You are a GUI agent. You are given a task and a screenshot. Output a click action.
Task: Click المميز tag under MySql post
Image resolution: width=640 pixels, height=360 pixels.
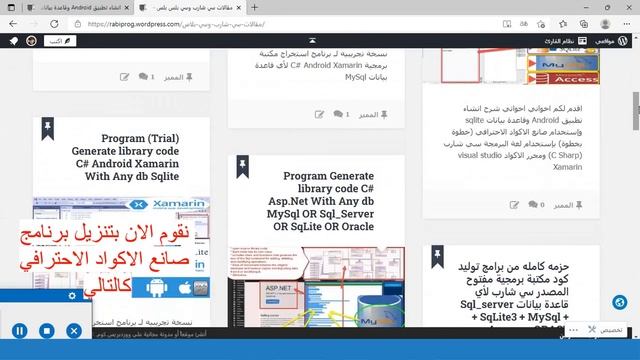pyautogui.click(x=373, y=115)
